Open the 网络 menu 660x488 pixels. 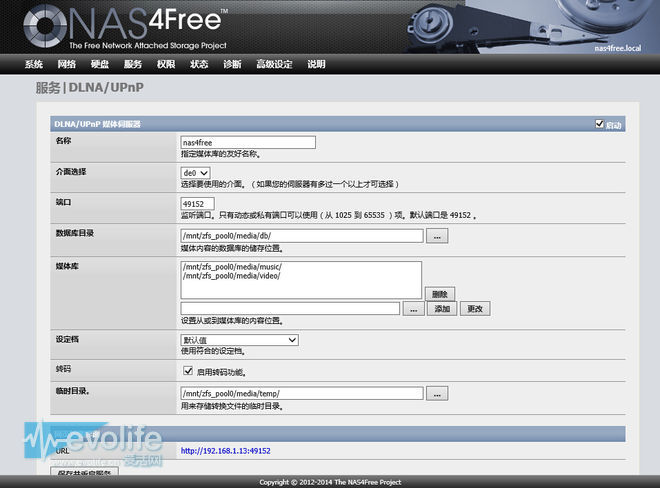point(67,64)
